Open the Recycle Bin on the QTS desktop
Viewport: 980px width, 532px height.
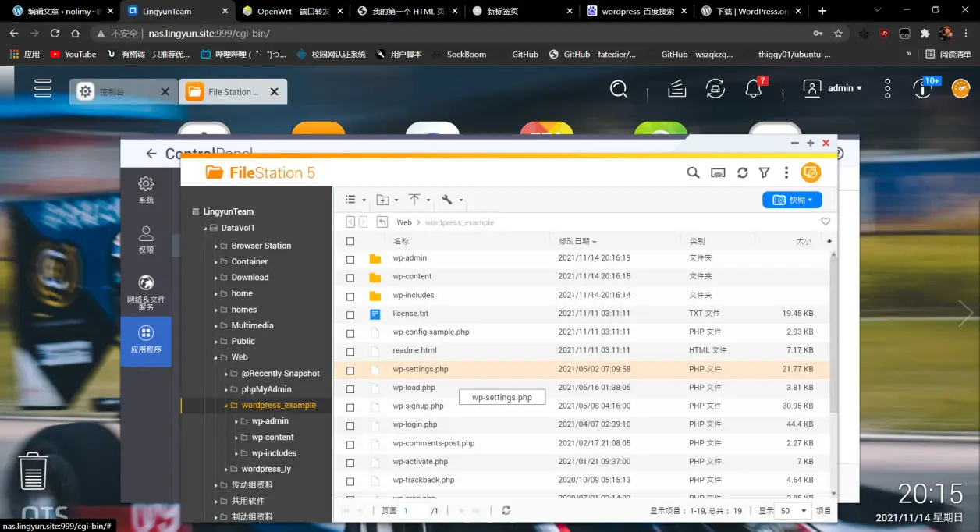pyautogui.click(x=33, y=470)
